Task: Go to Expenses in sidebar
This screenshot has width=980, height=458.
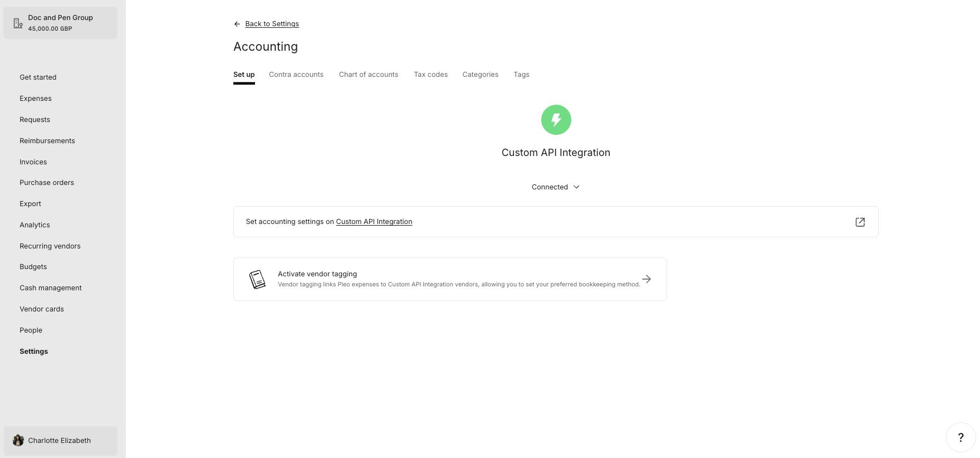Action: pos(36,99)
